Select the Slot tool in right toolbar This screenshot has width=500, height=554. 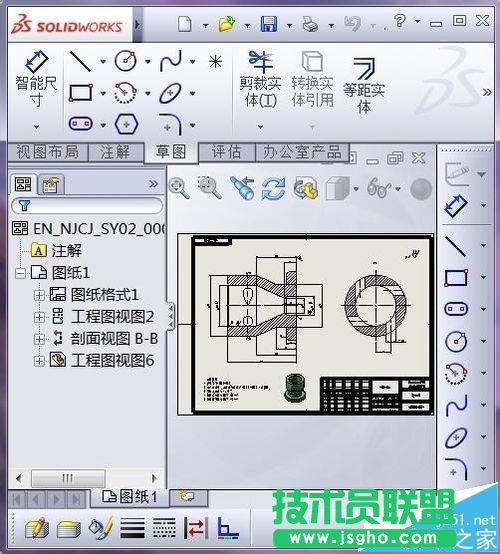pyautogui.click(x=456, y=309)
